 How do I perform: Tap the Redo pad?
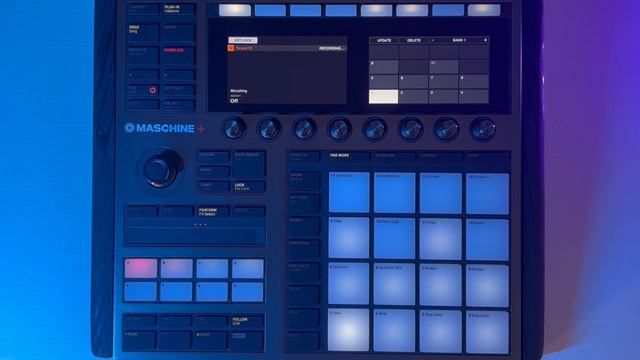tap(394, 331)
